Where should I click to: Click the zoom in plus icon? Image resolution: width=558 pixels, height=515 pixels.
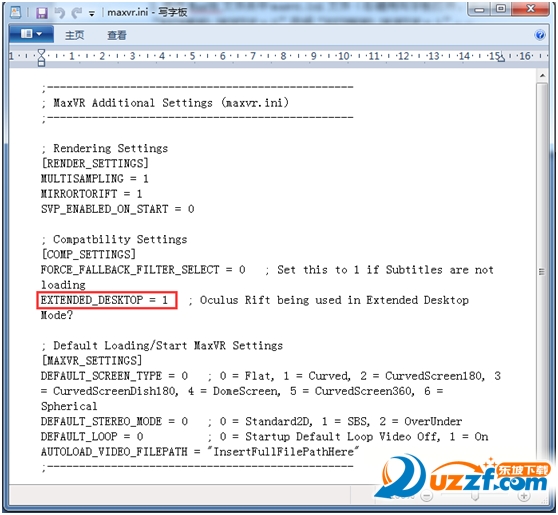pyautogui.click(x=523, y=496)
